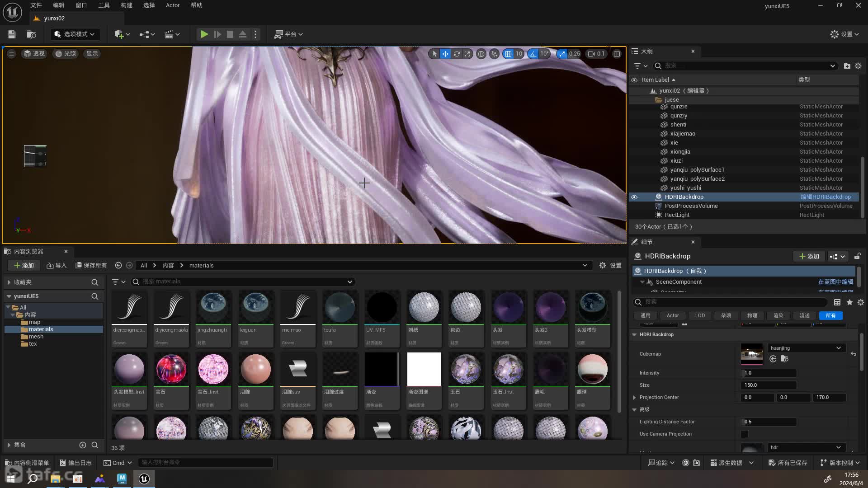Open Windows Start menu
The height and width of the screenshot is (488, 868).
point(11,479)
